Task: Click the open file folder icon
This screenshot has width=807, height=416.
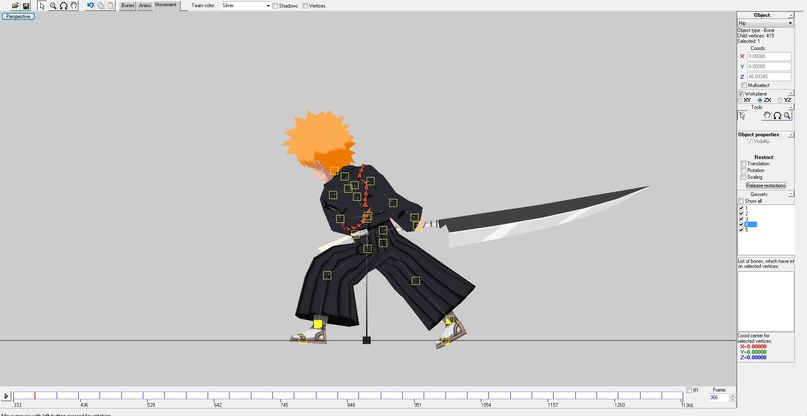Action: point(15,6)
